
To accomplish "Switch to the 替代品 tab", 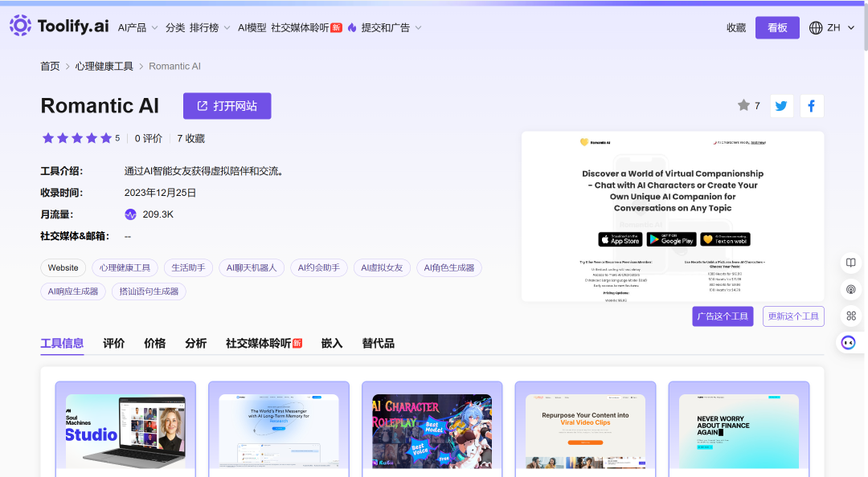I will pos(378,344).
